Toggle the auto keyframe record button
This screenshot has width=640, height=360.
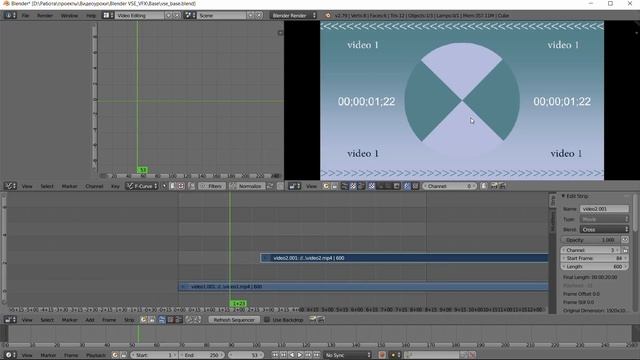[382, 355]
